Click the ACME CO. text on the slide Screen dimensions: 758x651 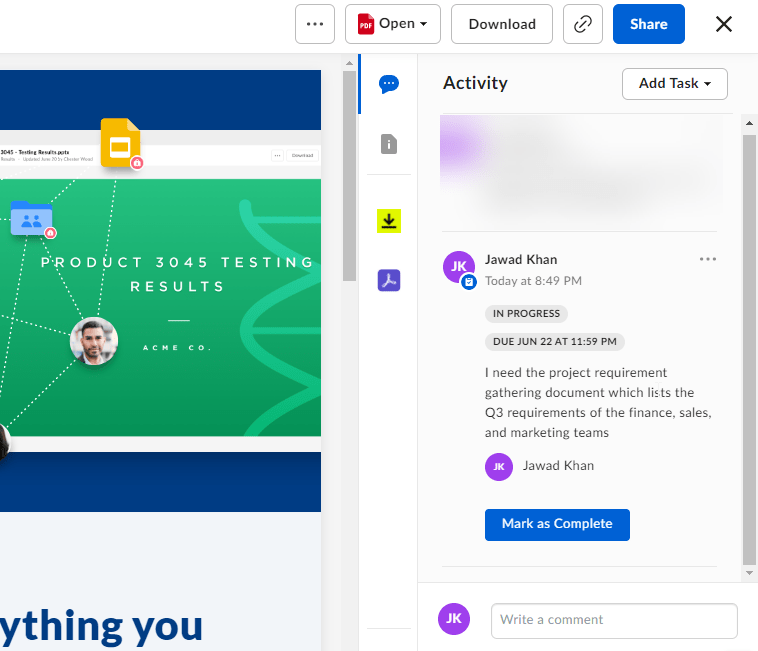[x=177, y=347]
